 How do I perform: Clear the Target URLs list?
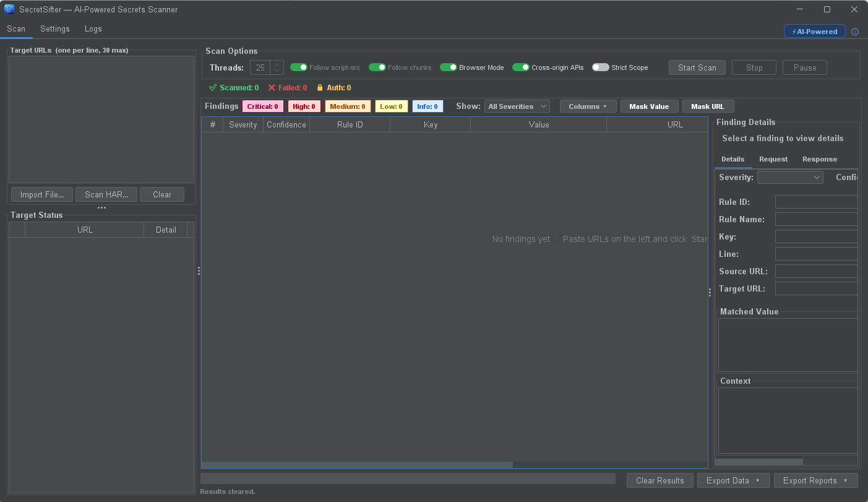point(162,194)
